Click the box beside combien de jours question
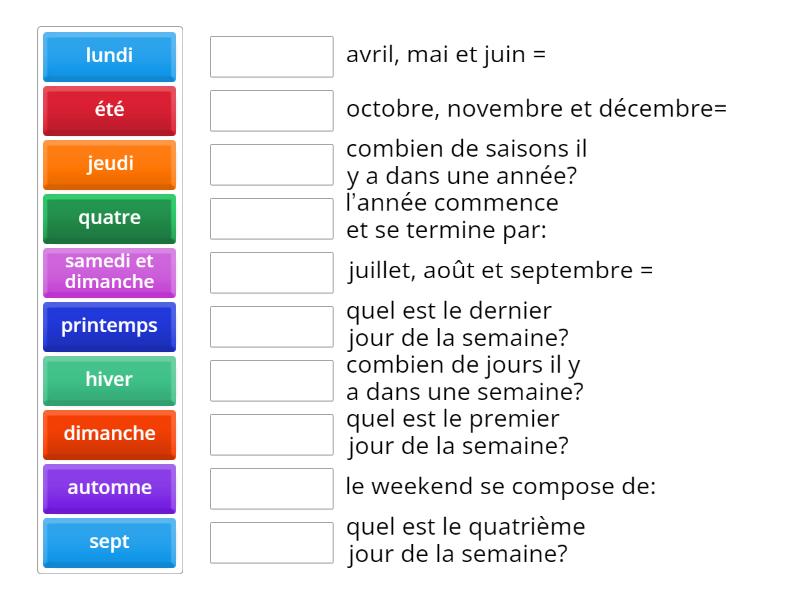The image size is (800, 600). click(271, 380)
